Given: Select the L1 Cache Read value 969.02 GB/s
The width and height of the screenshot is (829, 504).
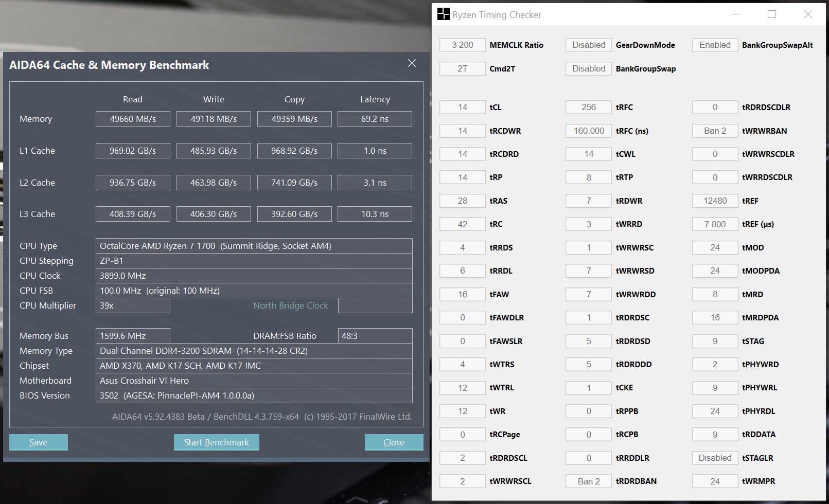Looking at the screenshot, I should [133, 151].
